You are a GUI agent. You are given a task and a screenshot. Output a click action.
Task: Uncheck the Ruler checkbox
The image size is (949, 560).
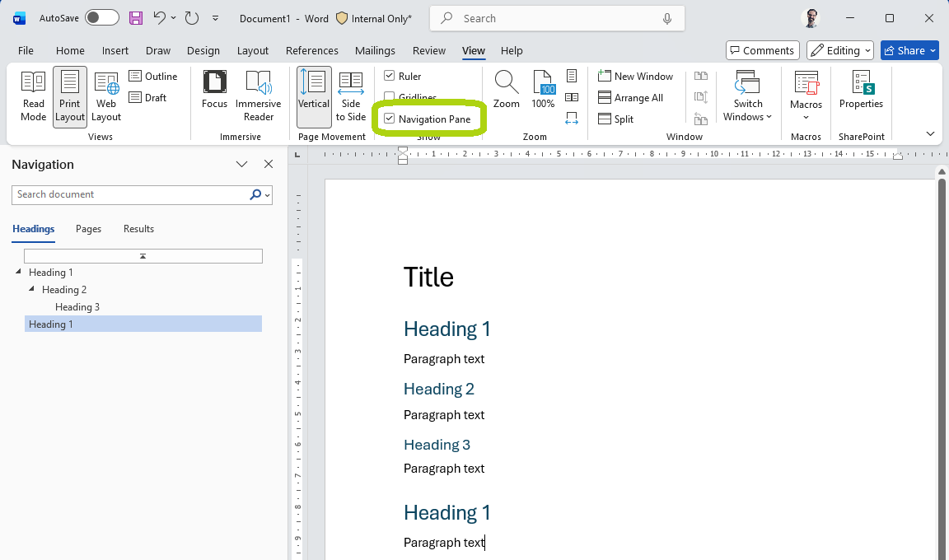click(x=389, y=76)
